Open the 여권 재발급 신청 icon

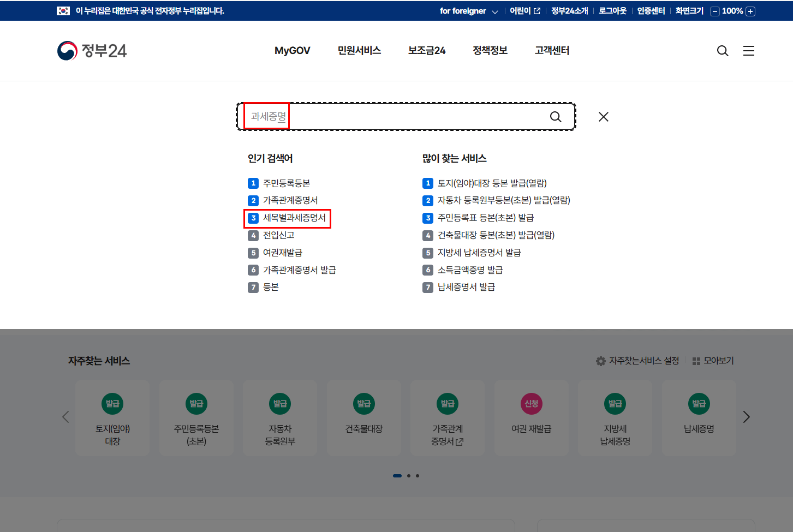[532, 417]
